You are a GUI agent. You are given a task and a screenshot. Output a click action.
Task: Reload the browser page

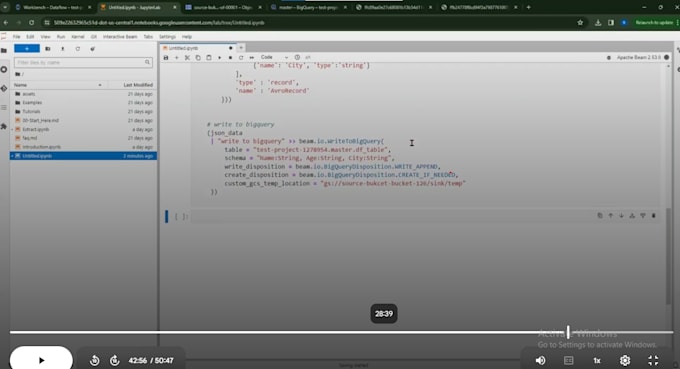[x=31, y=23]
